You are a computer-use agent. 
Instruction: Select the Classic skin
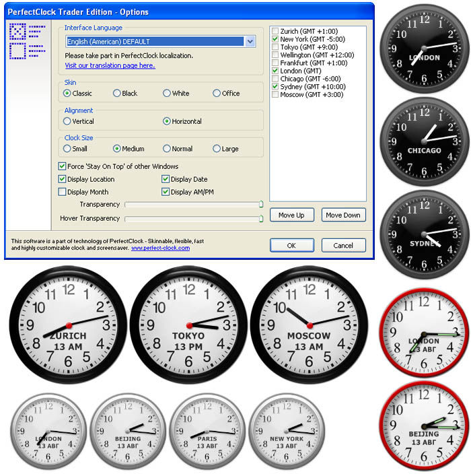coord(67,93)
